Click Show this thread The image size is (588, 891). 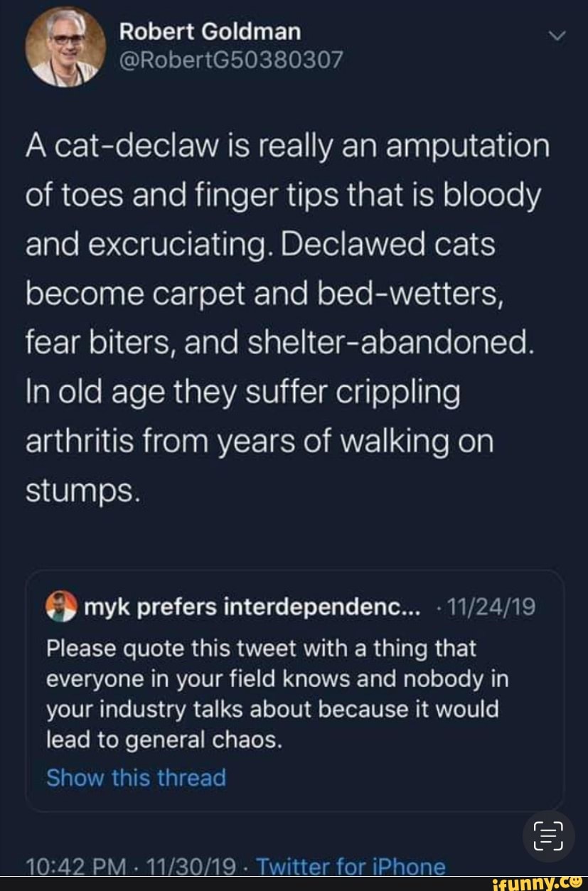(135, 777)
